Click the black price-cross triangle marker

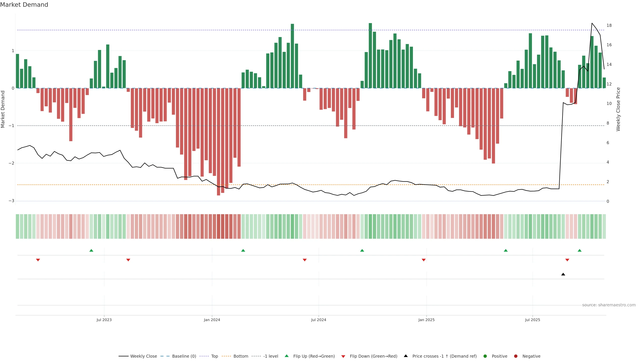563,274
